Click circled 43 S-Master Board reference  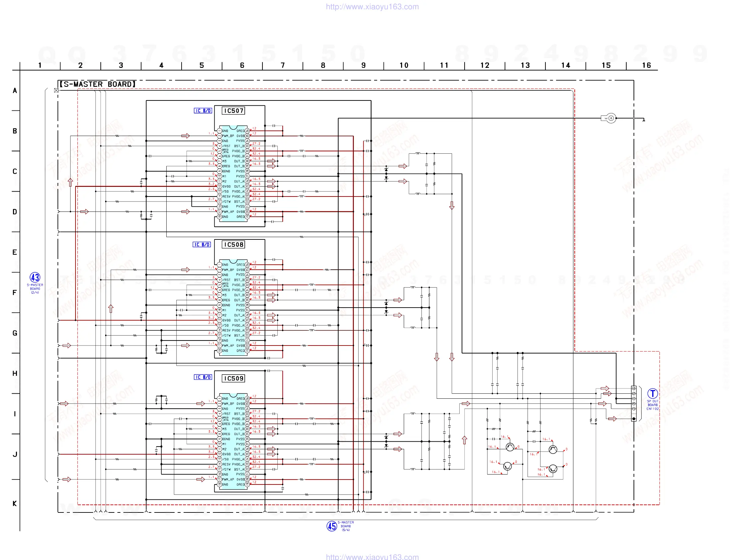coord(35,277)
